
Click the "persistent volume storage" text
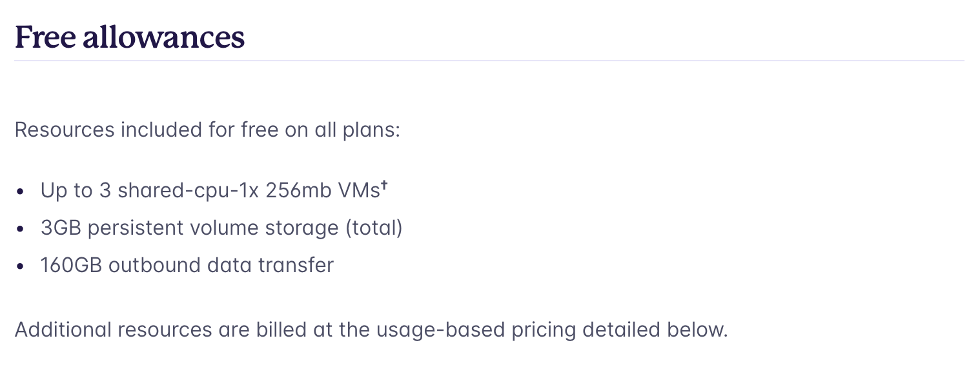[214, 228]
